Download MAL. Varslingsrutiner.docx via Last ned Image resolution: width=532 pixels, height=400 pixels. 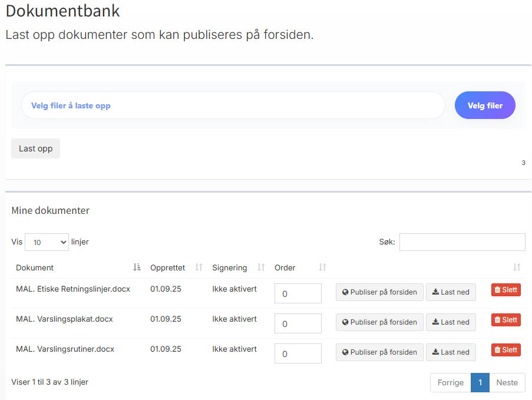click(x=450, y=352)
